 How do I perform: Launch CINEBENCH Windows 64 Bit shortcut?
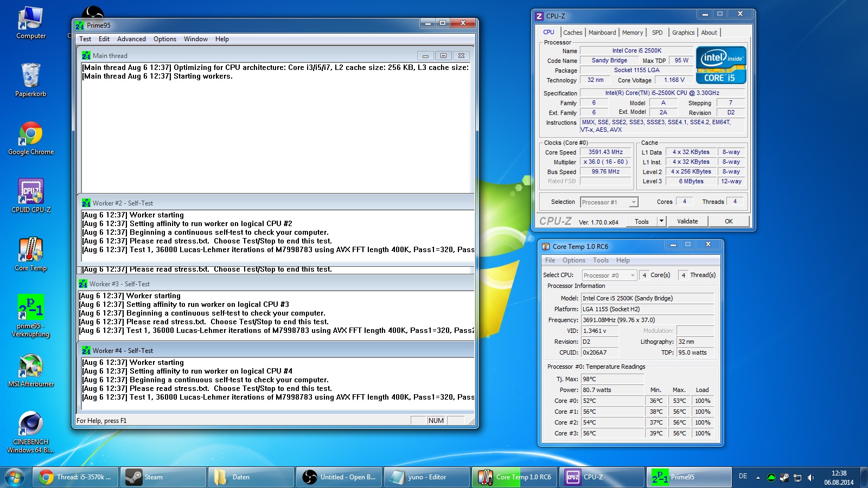pyautogui.click(x=31, y=432)
